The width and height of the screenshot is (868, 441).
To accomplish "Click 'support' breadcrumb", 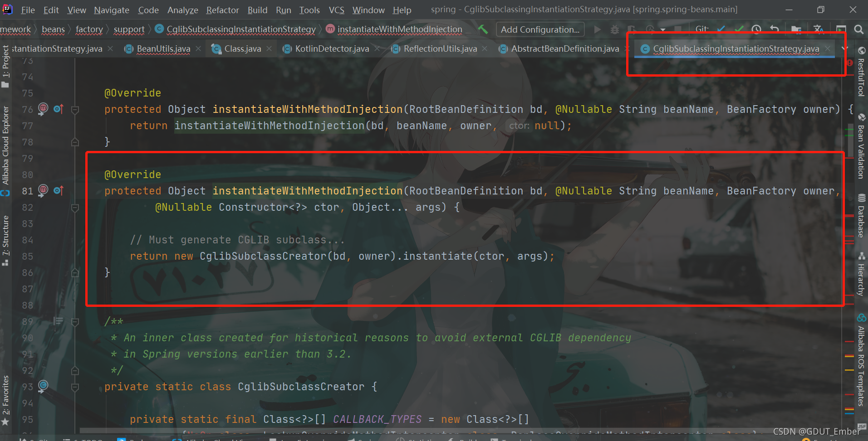I will pos(129,29).
